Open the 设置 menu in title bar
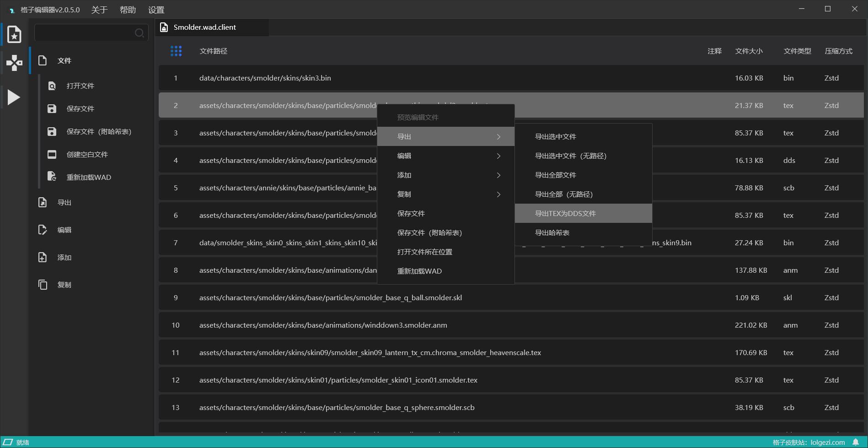The width and height of the screenshot is (868, 448). [156, 10]
